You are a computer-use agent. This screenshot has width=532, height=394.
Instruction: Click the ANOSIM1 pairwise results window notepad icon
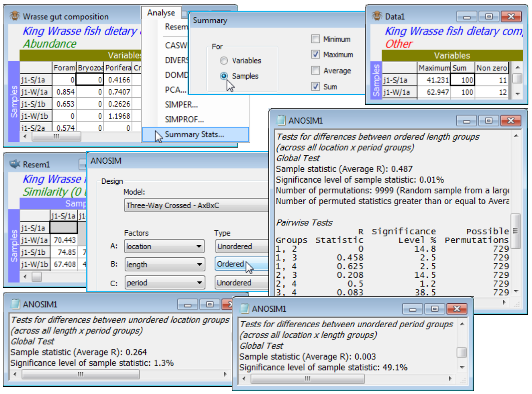pos(281,120)
